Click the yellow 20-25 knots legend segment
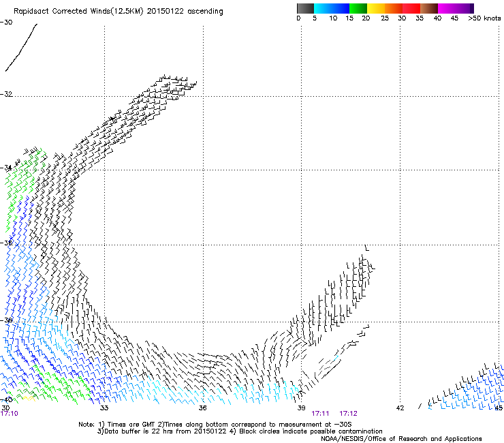This screenshot has height=443, width=504. click(x=376, y=8)
